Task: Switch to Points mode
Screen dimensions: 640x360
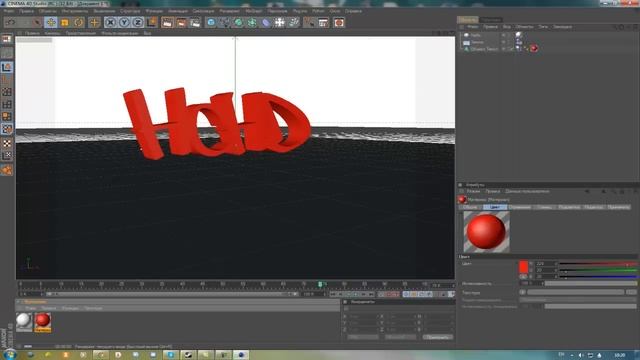Action: coord(7,92)
